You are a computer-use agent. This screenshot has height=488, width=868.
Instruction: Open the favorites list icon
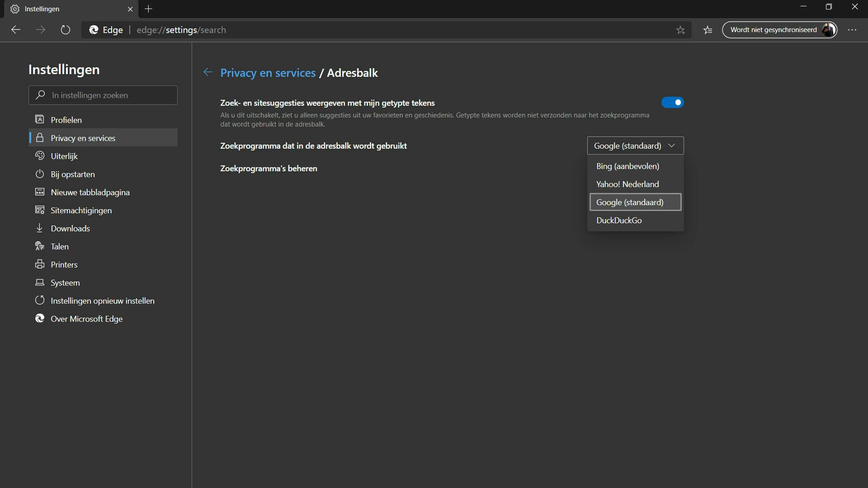(708, 30)
